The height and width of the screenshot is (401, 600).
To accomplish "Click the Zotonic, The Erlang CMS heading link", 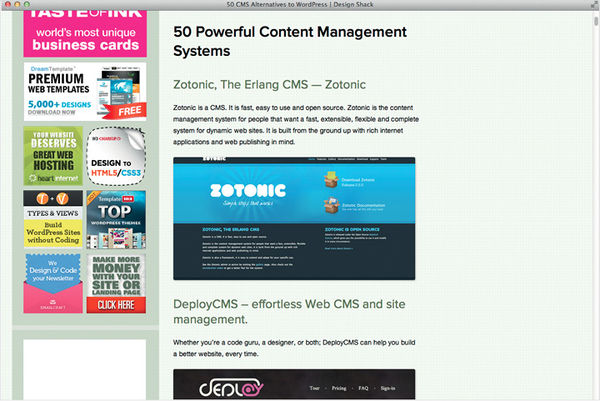I will [270, 85].
